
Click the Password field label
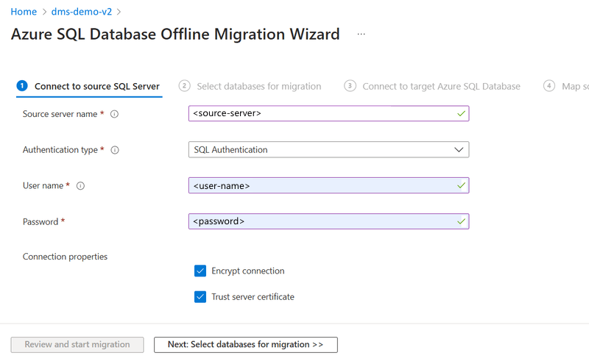click(x=40, y=222)
